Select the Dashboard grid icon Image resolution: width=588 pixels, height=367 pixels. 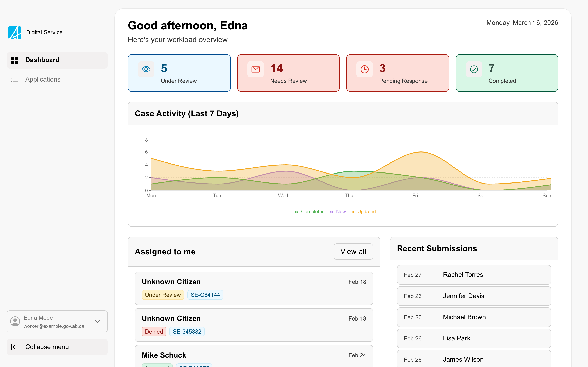15,60
